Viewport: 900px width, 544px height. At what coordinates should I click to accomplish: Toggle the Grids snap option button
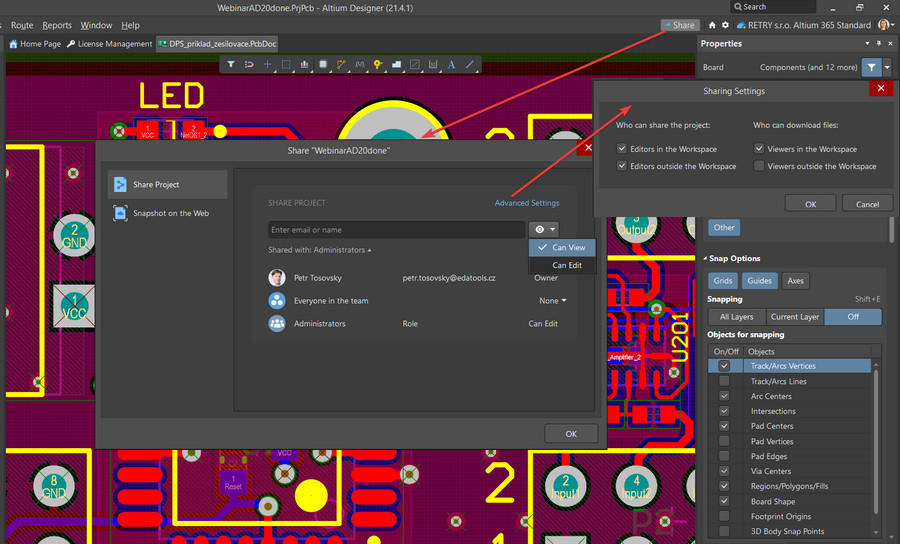723,281
